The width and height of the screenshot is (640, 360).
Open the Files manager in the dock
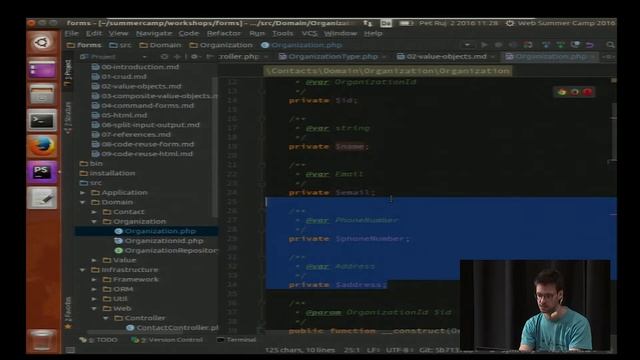(42, 94)
